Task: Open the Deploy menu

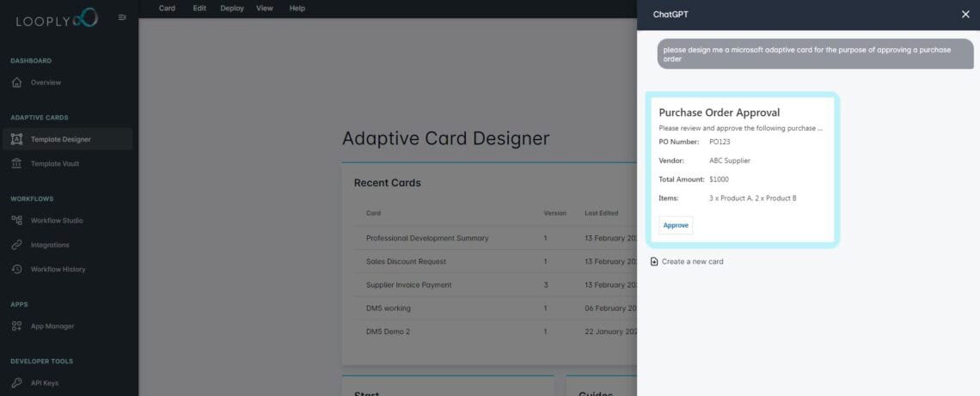Action: [x=232, y=8]
